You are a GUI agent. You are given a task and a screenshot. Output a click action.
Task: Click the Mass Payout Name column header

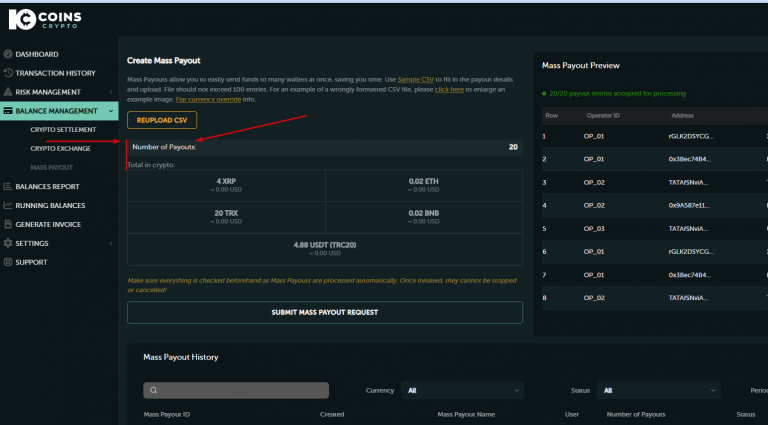pos(466,414)
